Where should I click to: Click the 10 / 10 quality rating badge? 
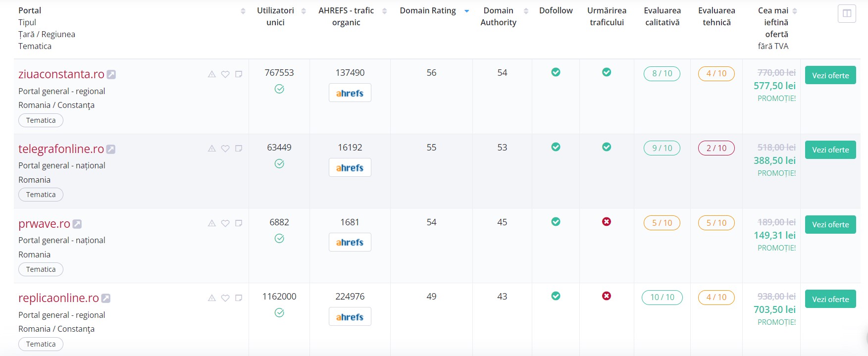pyautogui.click(x=662, y=297)
